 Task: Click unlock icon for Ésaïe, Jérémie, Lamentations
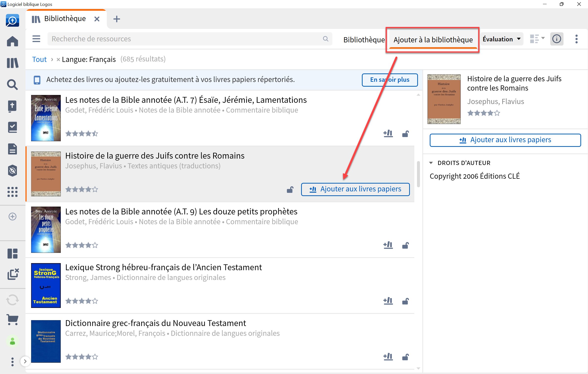405,134
